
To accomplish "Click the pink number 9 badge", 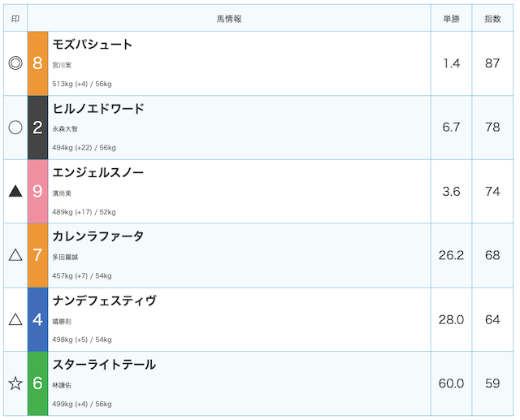I will pyautogui.click(x=38, y=191).
